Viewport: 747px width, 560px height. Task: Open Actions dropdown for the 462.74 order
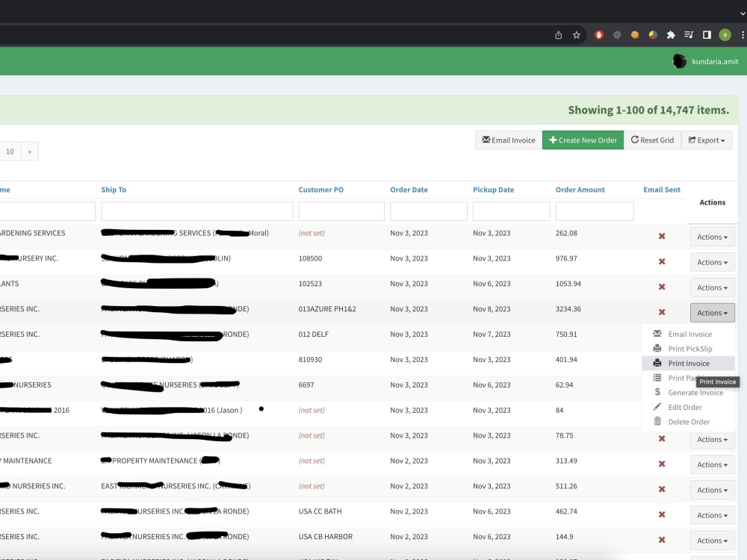coord(712,514)
